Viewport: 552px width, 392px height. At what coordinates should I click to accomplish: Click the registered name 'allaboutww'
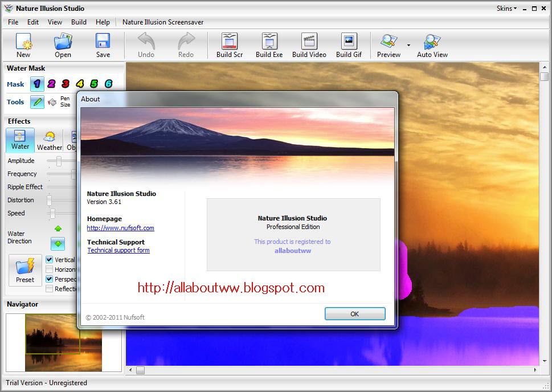[293, 251]
